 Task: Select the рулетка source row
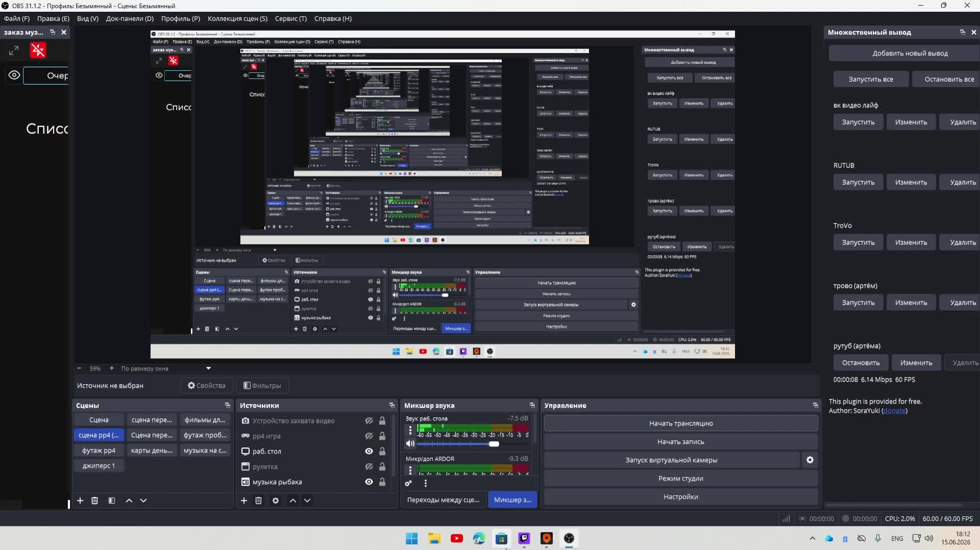[x=314, y=467]
